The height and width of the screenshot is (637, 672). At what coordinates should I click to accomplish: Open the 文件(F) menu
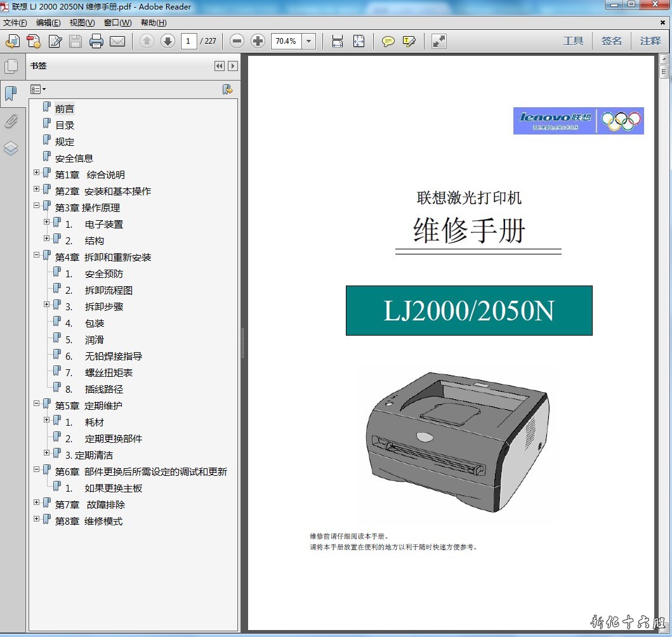(x=15, y=23)
